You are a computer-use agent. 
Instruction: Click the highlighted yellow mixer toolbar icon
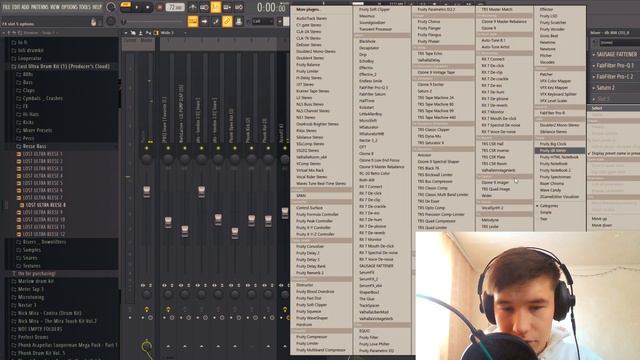(156, 33)
